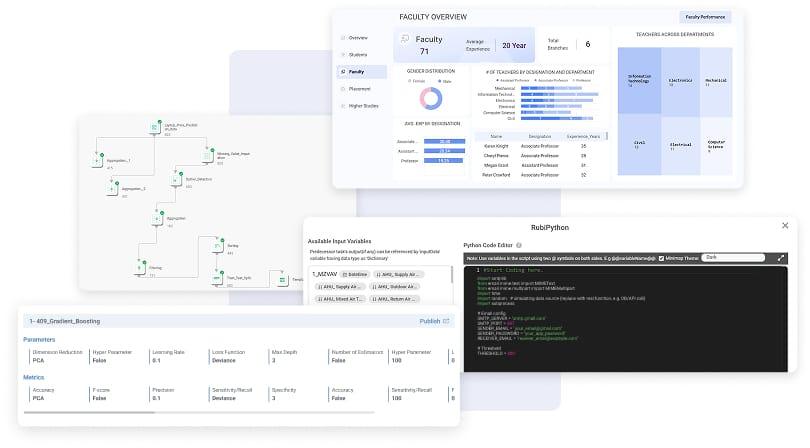Click the Filtering node icon
This screenshot has height=448, width=810.
pyautogui.click(x=140, y=267)
